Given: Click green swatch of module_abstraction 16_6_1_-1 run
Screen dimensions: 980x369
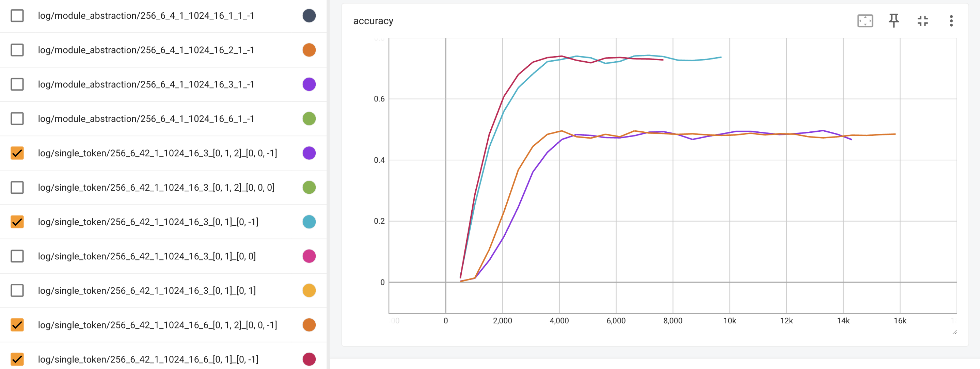Looking at the screenshot, I should (x=309, y=119).
